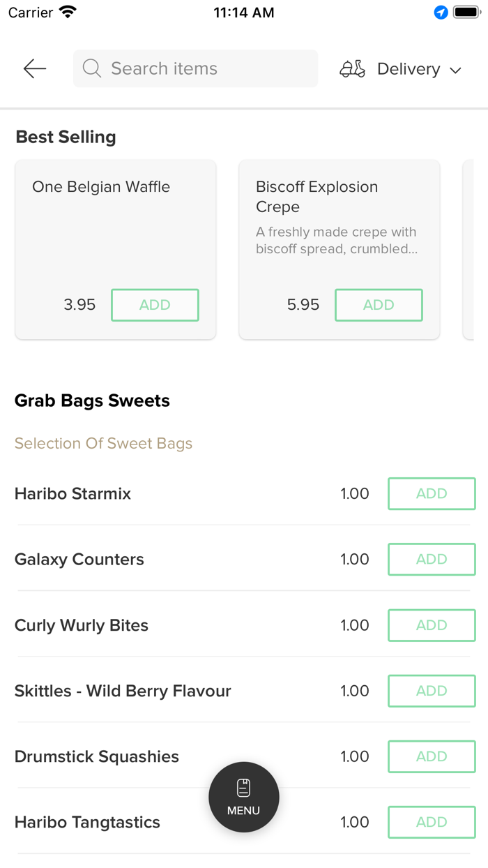Select the Haribo Starmix item name

click(x=73, y=493)
